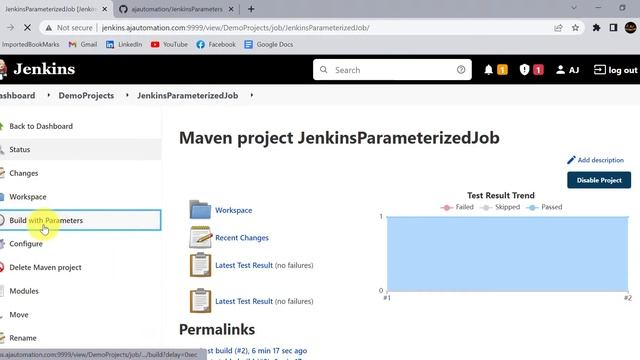The image size is (640, 360).
Task: Bookmark this page with the star icon
Action: tap(575, 28)
